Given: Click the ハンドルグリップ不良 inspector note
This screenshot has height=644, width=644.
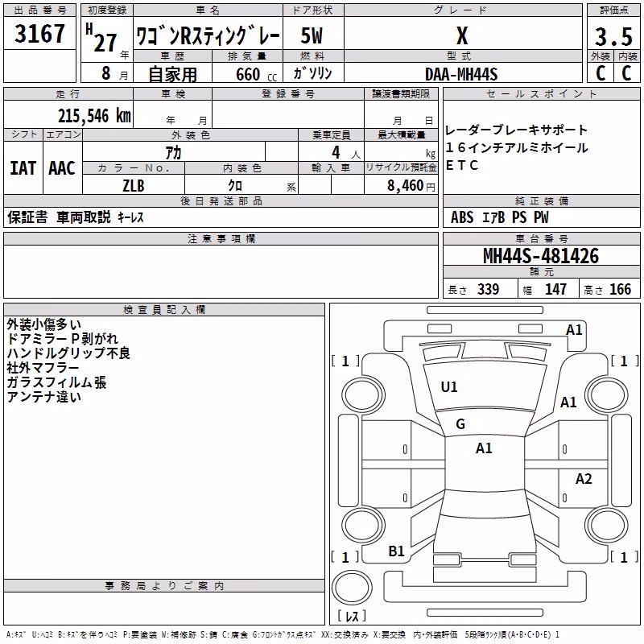Looking at the screenshot, I should (x=68, y=353).
